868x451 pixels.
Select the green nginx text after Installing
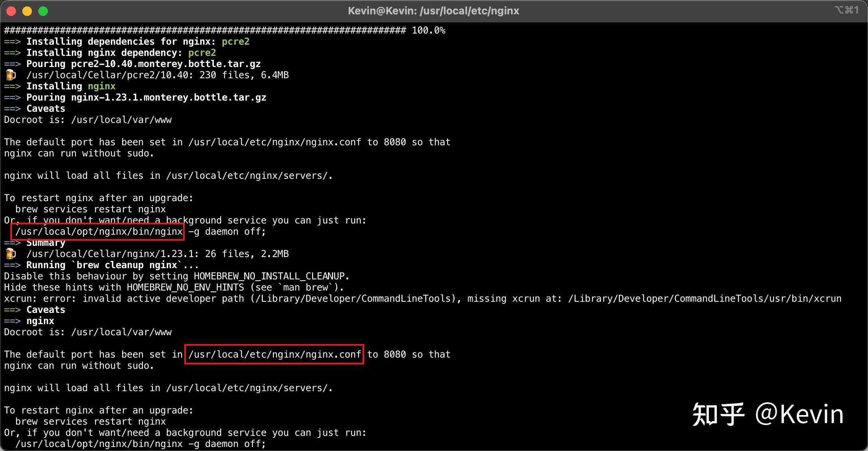coord(102,86)
